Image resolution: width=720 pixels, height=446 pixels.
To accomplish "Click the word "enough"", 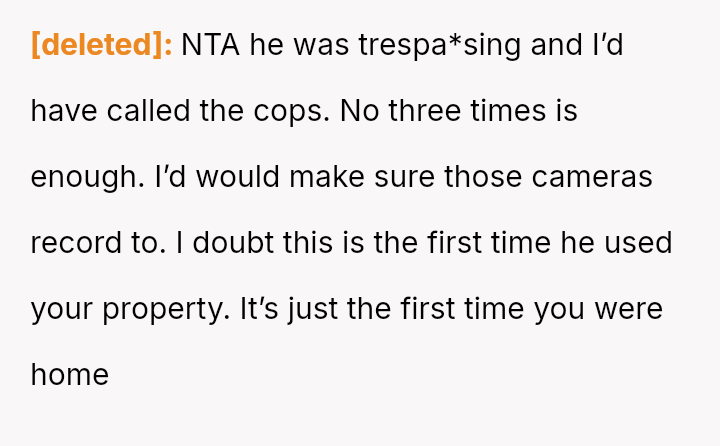I will point(87,177).
